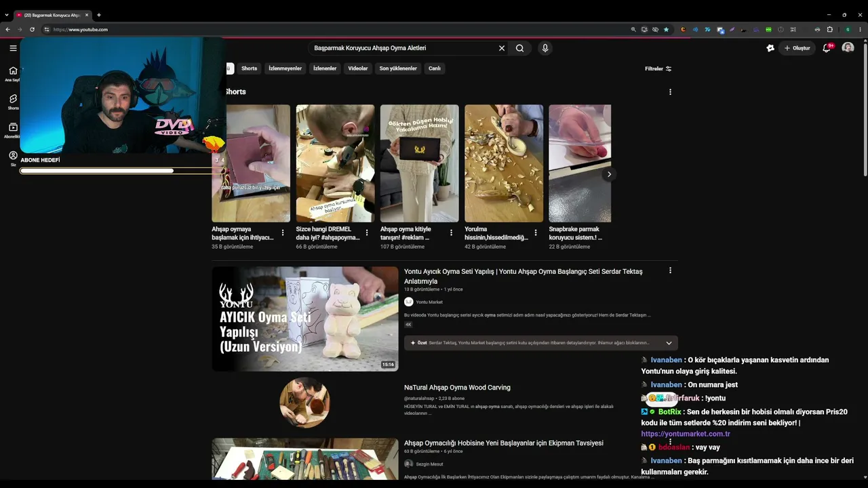The image size is (868, 488).
Task: Open more options for 'Sizce hangi DREMEL' short
Action: pos(367,233)
